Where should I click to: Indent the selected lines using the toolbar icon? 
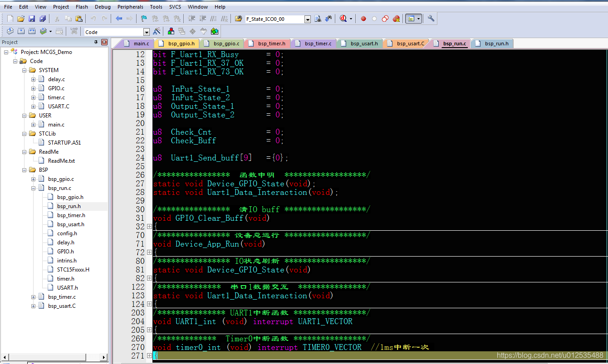tap(191, 19)
